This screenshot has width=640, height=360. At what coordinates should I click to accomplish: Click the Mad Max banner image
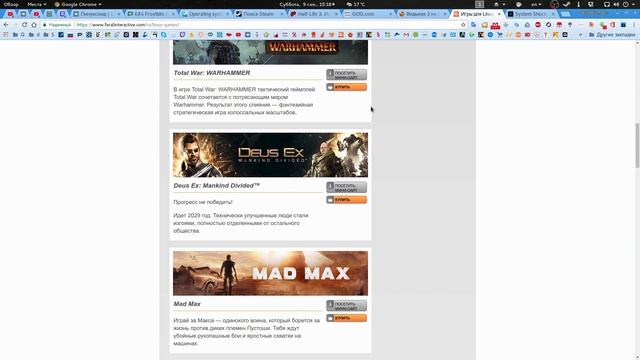(x=270, y=273)
